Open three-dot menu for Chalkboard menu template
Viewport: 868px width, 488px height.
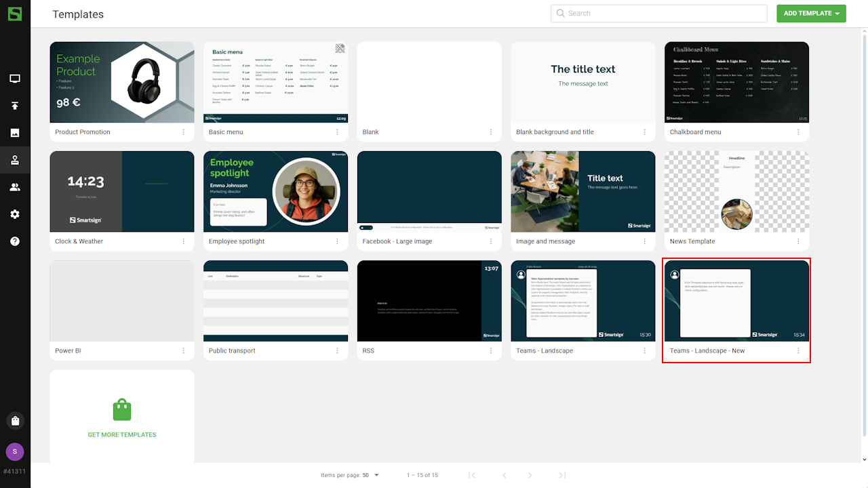[x=798, y=132]
